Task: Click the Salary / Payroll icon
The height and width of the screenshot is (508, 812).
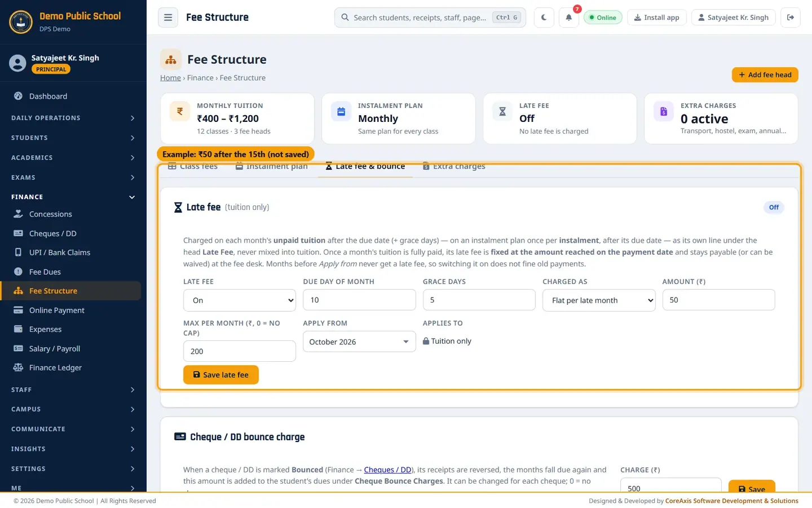Action: click(18, 349)
